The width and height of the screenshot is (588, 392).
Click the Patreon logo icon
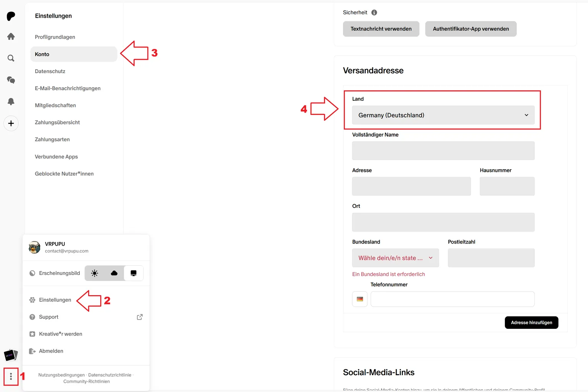[11, 16]
